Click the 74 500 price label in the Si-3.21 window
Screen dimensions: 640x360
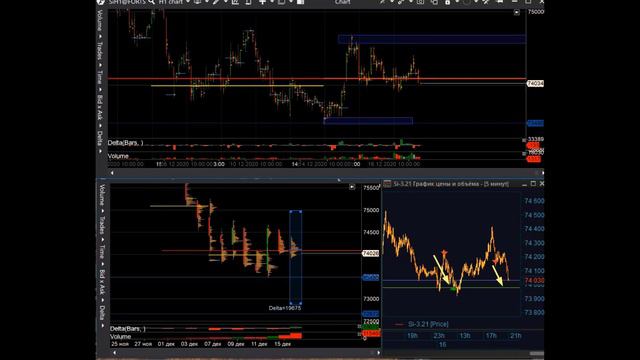[534, 215]
